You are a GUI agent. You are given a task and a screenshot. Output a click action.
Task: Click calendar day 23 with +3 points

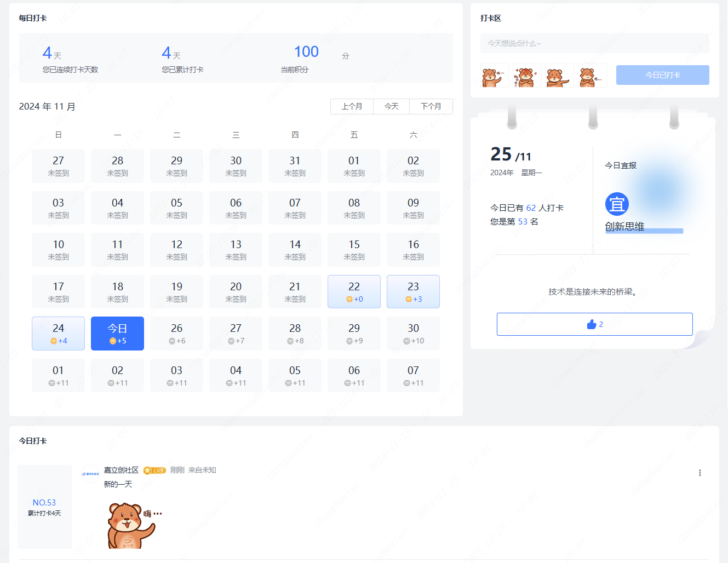pyautogui.click(x=413, y=291)
